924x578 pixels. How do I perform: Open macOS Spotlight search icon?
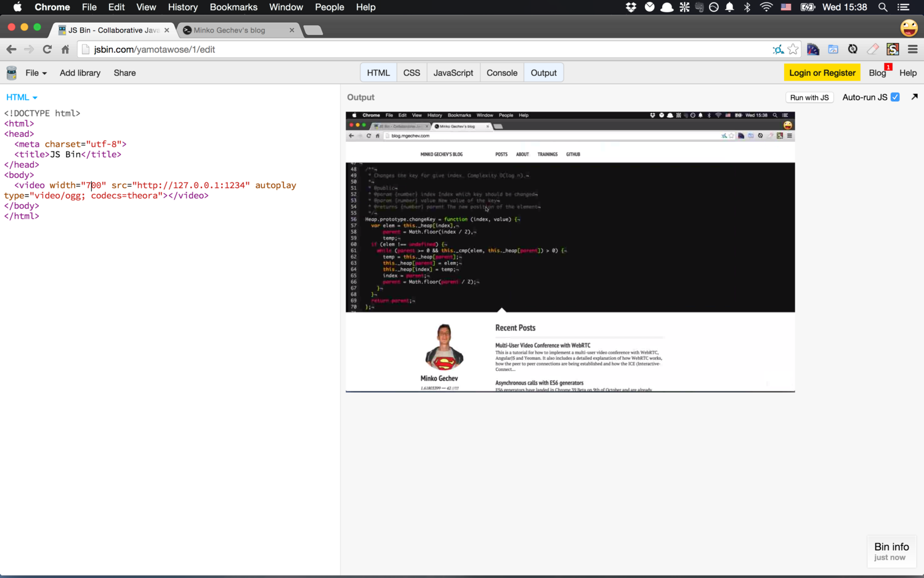click(883, 7)
